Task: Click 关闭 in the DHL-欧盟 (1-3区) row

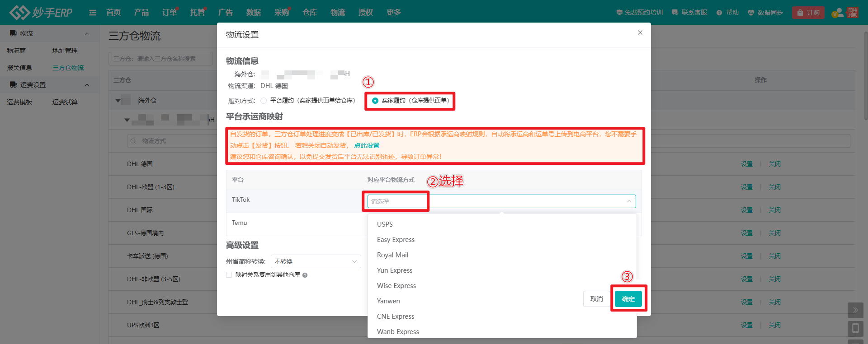Action: (x=775, y=187)
